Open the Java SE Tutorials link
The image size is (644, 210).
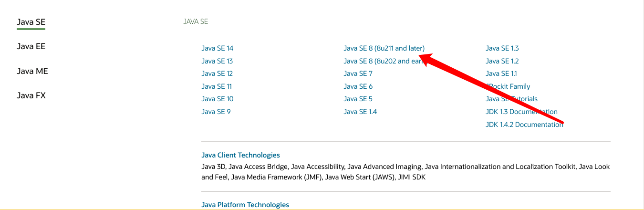(511, 99)
